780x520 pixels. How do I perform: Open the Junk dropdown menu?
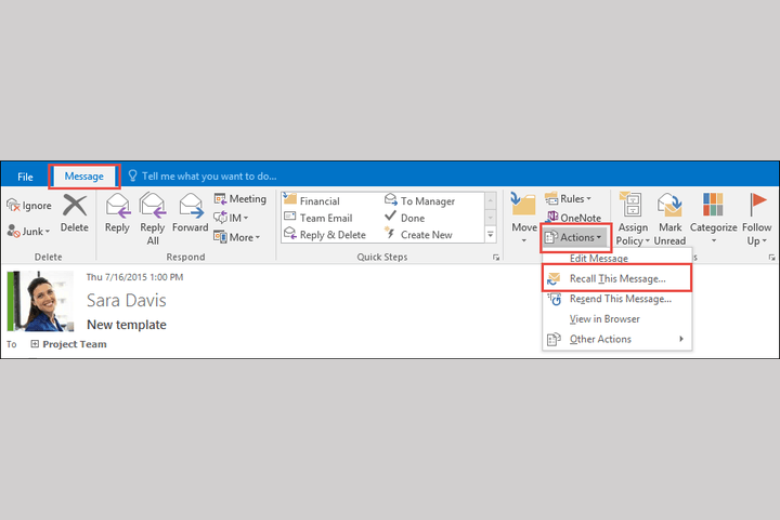(29, 231)
